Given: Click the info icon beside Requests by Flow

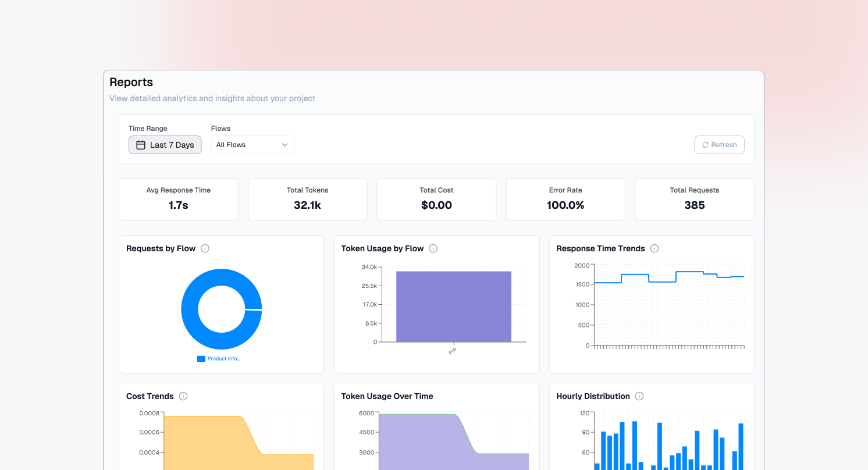Looking at the screenshot, I should coord(205,248).
